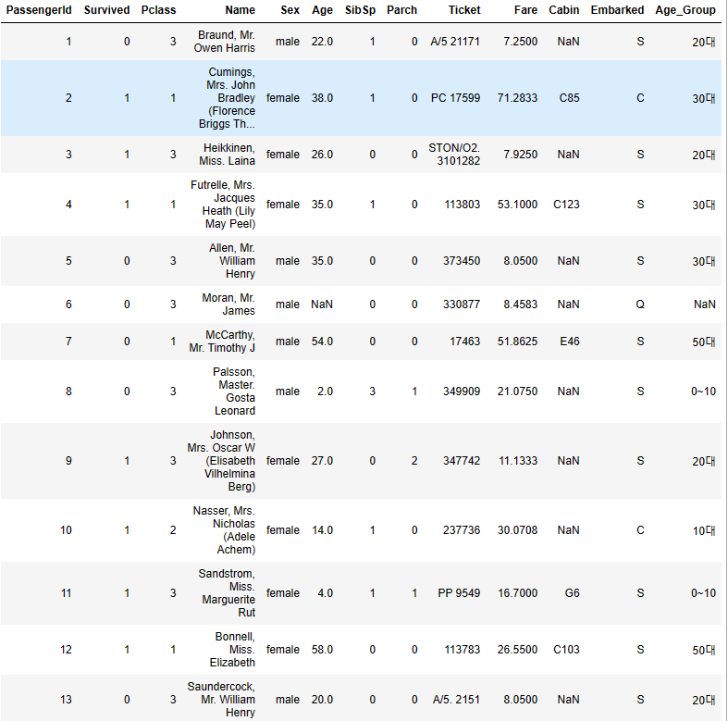
Task: Click the Pclass column header
Action: [159, 10]
